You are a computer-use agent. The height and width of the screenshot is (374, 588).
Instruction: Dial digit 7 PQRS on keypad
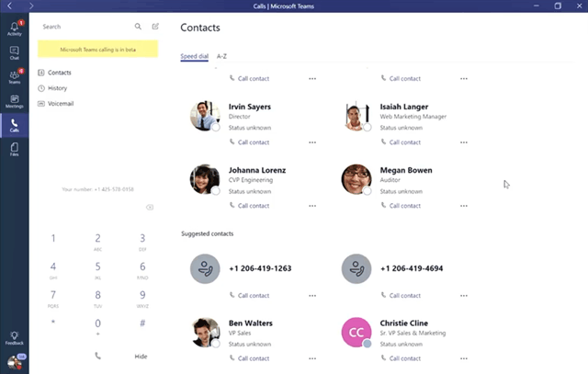[x=53, y=299]
